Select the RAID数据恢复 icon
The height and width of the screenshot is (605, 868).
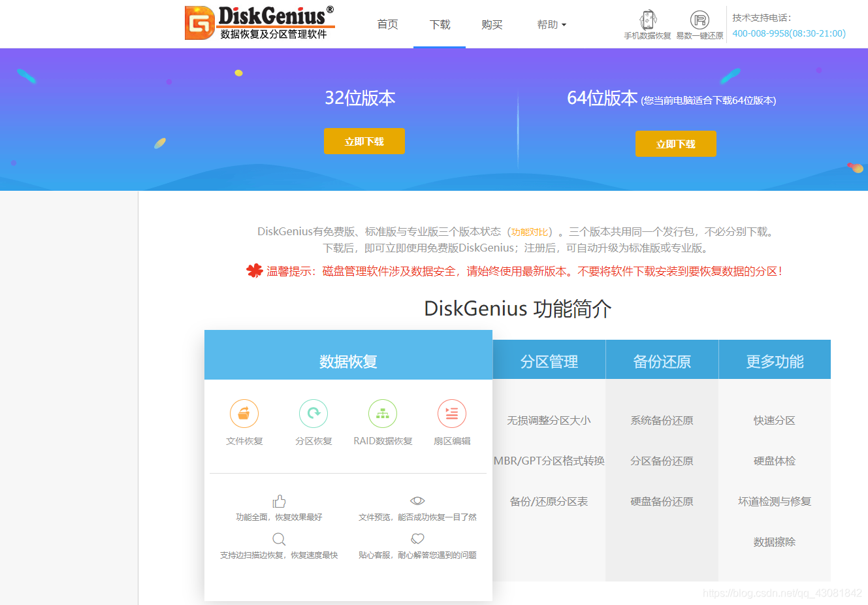tap(383, 414)
